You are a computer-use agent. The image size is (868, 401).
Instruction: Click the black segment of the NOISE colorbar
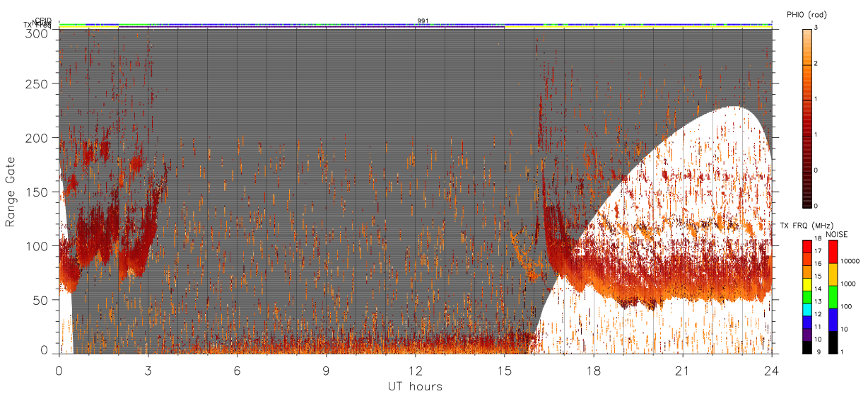point(832,342)
